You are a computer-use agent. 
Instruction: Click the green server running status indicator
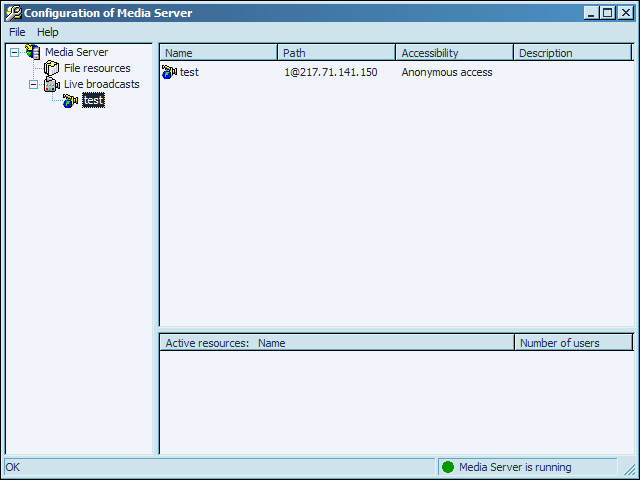pyautogui.click(x=448, y=467)
